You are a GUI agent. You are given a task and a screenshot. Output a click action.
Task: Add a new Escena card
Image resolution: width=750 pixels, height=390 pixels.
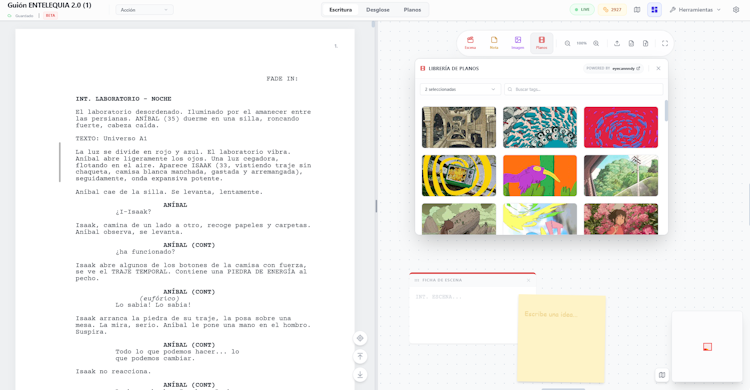[470, 43]
